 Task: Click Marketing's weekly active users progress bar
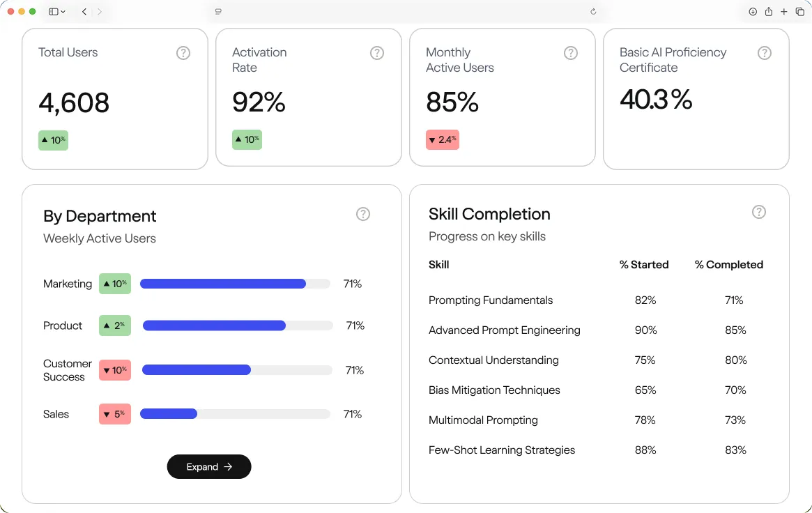[235, 284]
